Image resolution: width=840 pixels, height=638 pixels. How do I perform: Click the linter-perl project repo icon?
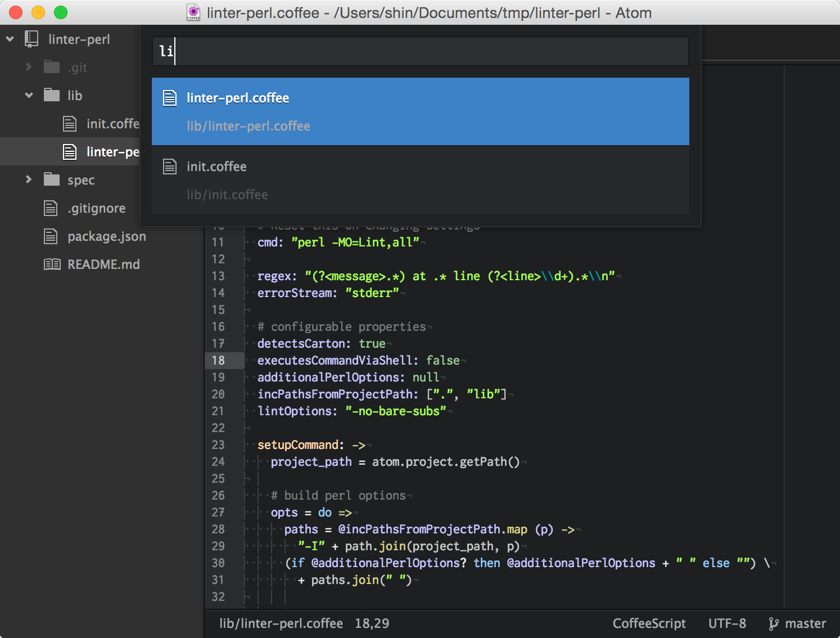(x=31, y=39)
